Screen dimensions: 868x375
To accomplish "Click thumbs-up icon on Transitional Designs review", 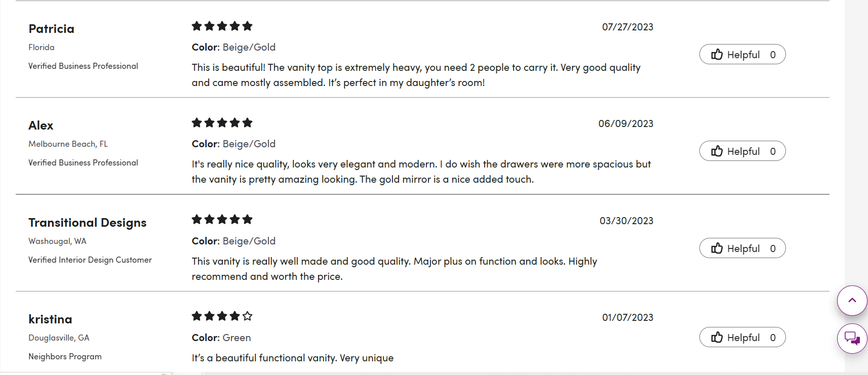I will 717,248.
